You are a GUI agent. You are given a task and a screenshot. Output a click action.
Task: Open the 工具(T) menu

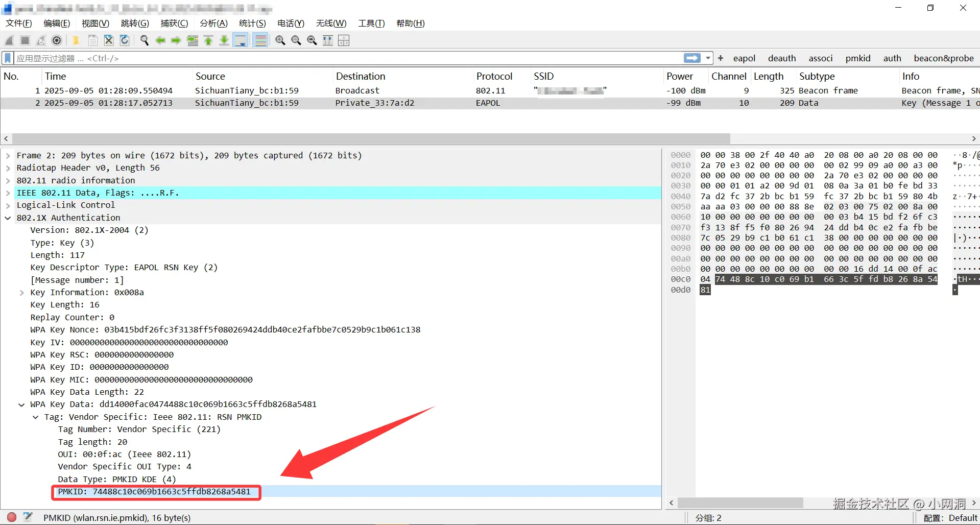[371, 23]
